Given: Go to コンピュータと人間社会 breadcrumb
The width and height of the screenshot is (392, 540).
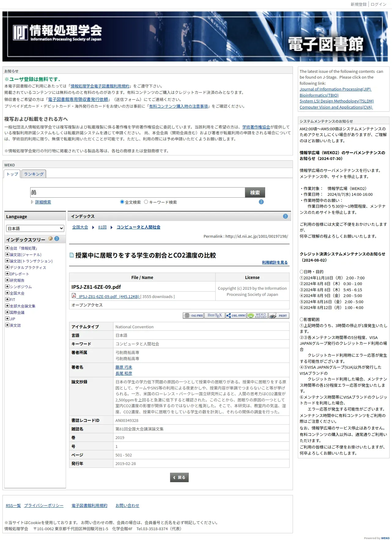Looking at the screenshot, I should (x=139, y=227).
